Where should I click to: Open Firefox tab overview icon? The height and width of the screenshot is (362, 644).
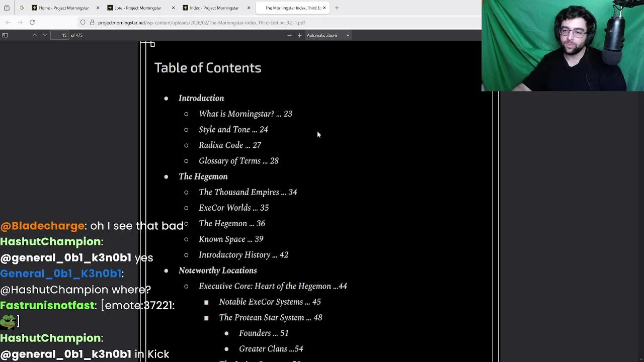coord(7,8)
